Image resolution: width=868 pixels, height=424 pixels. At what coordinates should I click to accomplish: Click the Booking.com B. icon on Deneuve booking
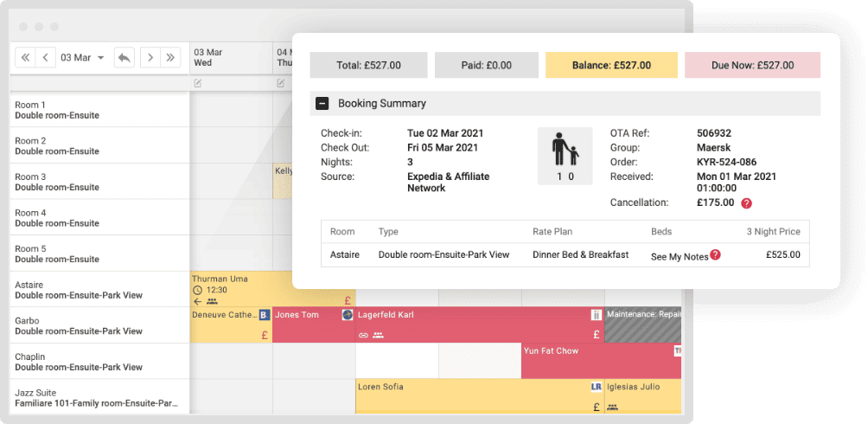click(265, 315)
